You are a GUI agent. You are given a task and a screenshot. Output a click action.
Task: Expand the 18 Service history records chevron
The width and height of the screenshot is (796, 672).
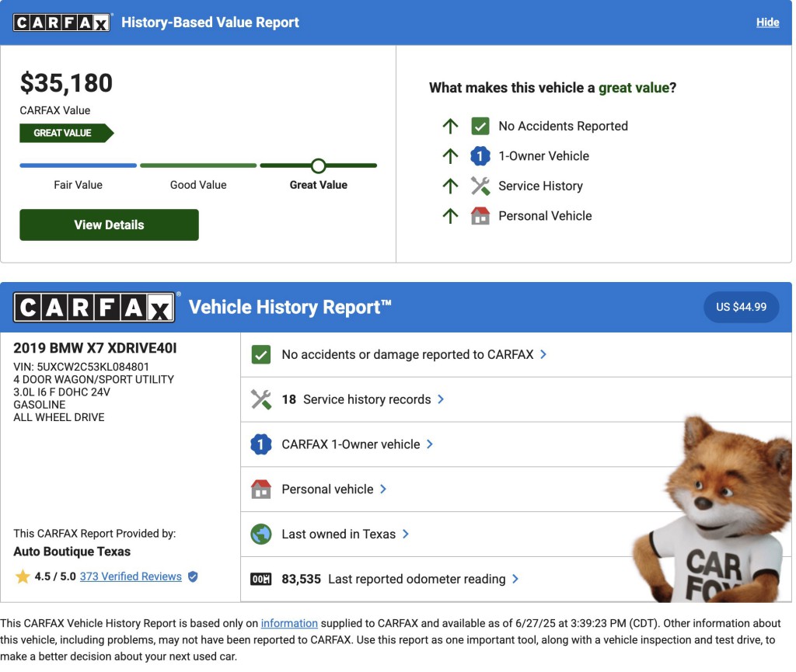click(441, 399)
